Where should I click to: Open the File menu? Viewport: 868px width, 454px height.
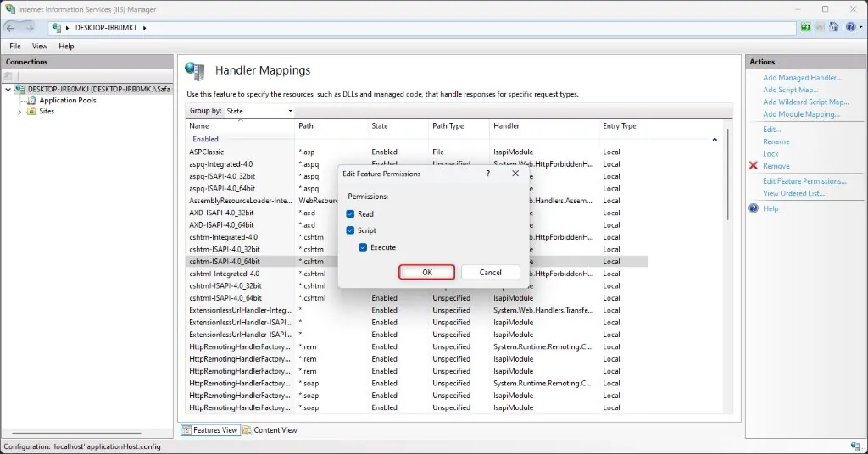(x=15, y=46)
